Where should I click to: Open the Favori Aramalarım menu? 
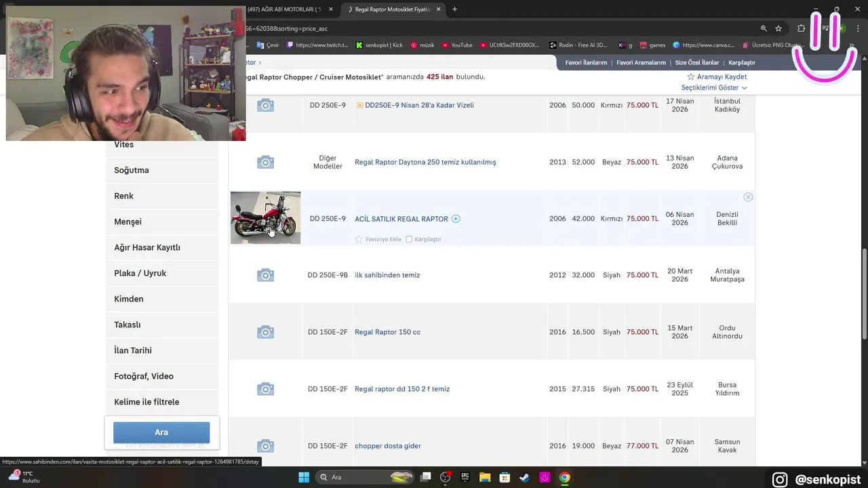[x=641, y=62]
